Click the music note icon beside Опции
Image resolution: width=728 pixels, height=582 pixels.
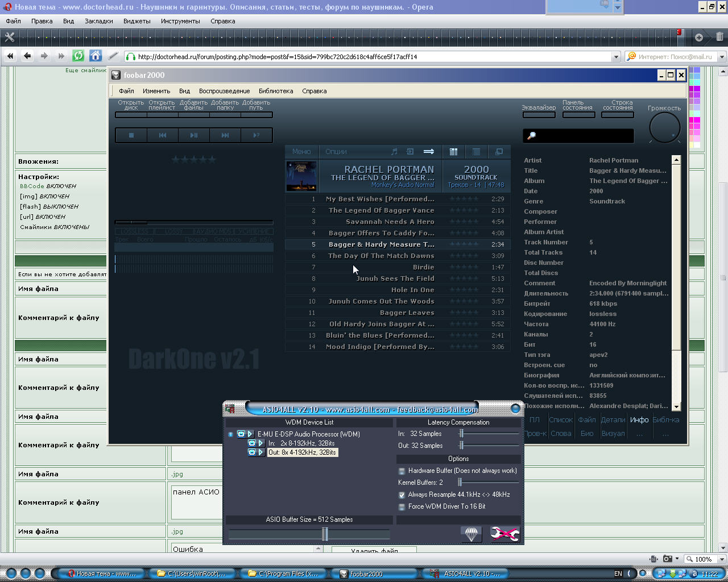394,152
